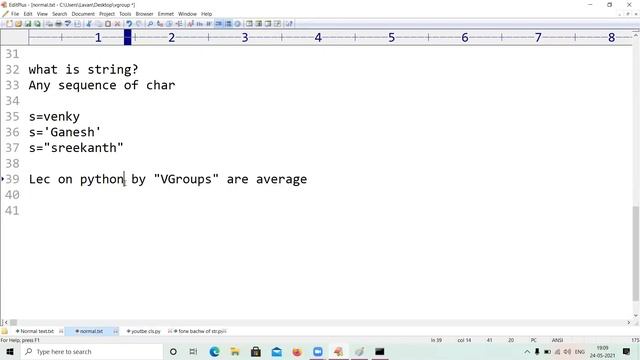This screenshot has width=640, height=360.
Task: Click the "PC" file format status entry
Action: tap(533, 340)
